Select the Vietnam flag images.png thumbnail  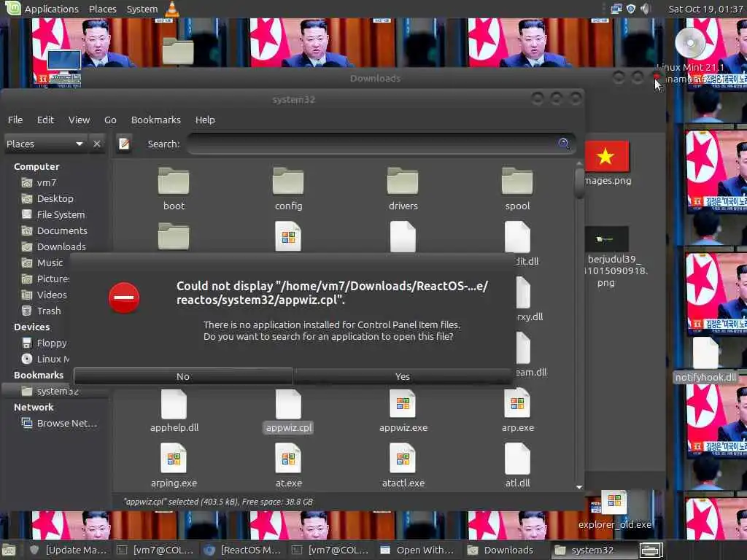(x=607, y=156)
